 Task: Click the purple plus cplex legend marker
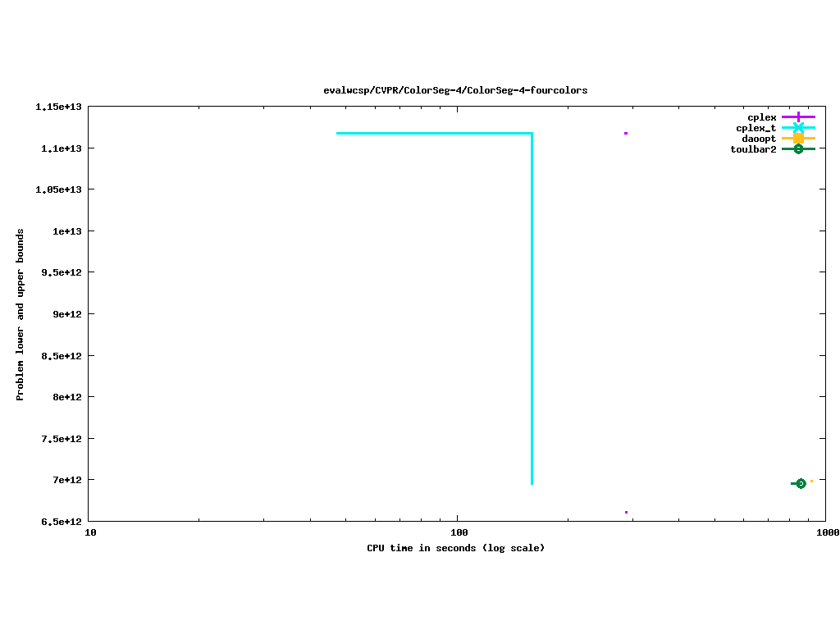[x=798, y=117]
